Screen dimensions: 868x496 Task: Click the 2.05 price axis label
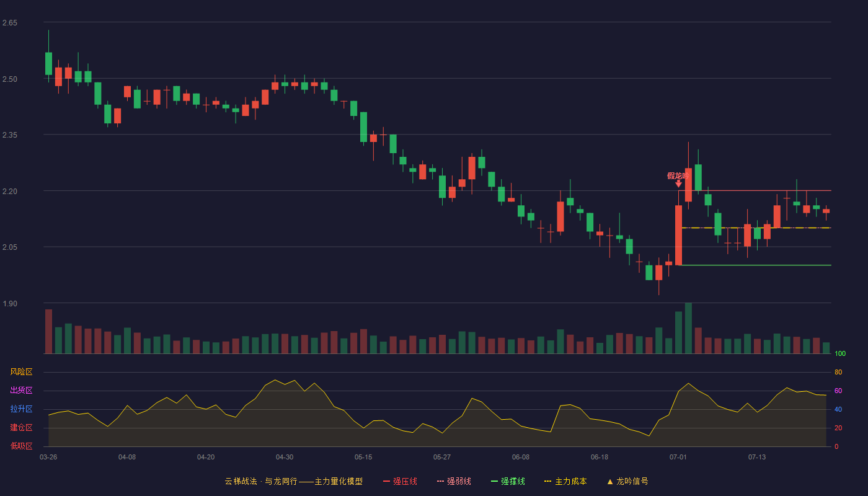tap(10, 247)
